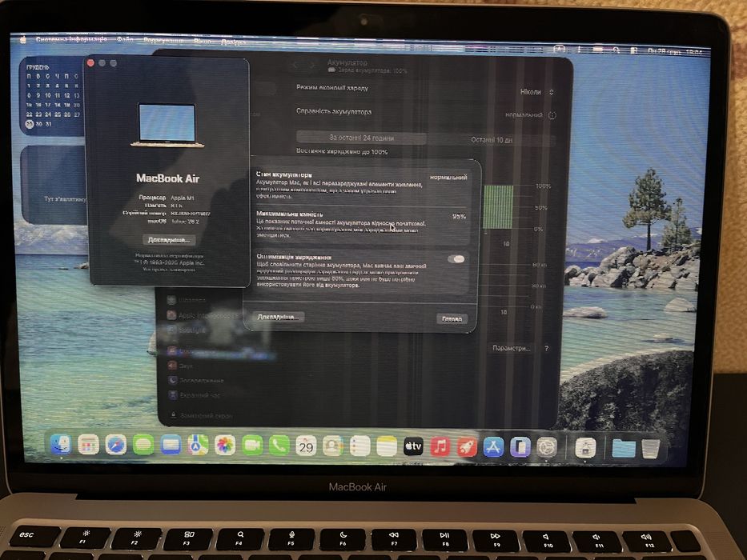Open System Information icon in Dock
This screenshot has width=747, height=560.
585,448
